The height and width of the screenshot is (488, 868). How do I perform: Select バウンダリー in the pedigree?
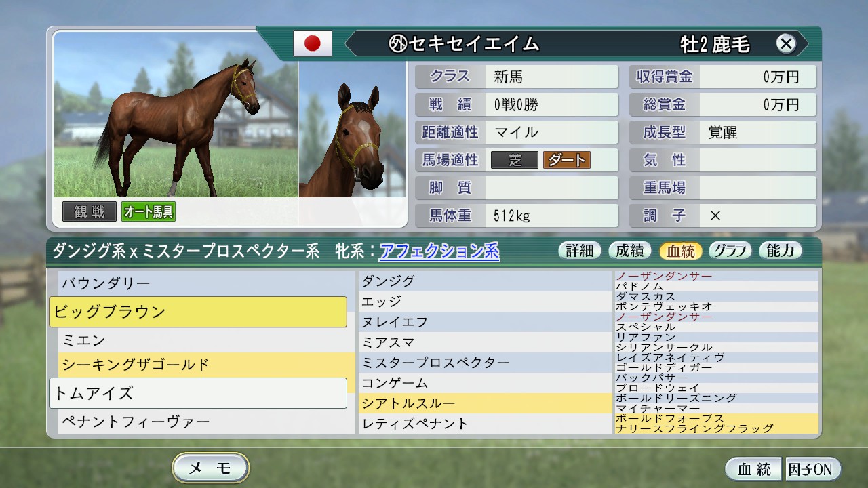click(x=207, y=283)
